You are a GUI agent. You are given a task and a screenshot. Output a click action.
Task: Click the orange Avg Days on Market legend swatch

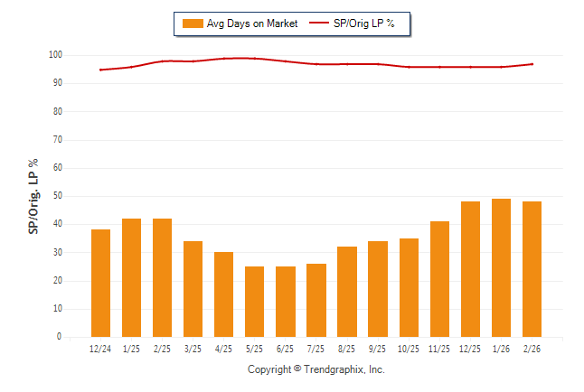click(x=192, y=23)
